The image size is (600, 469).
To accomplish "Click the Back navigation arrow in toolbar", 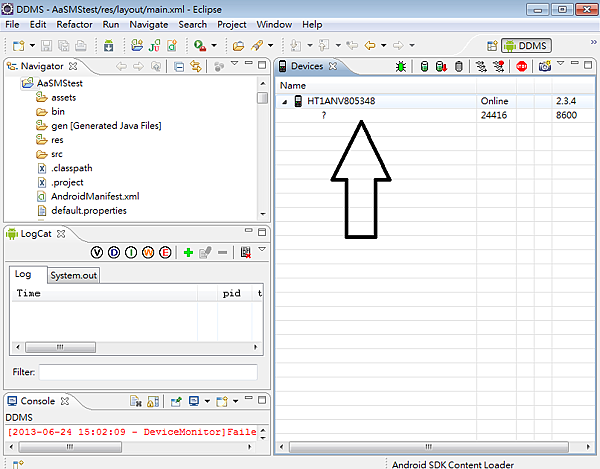I will 370,46.
